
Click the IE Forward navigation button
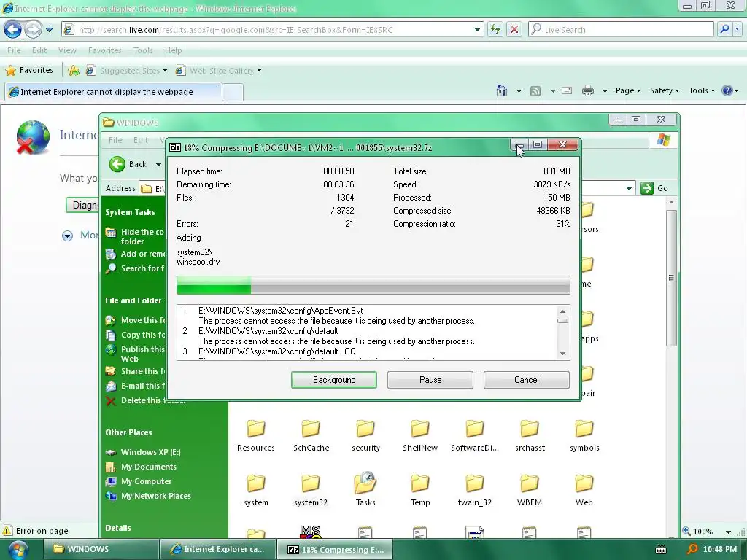point(33,29)
